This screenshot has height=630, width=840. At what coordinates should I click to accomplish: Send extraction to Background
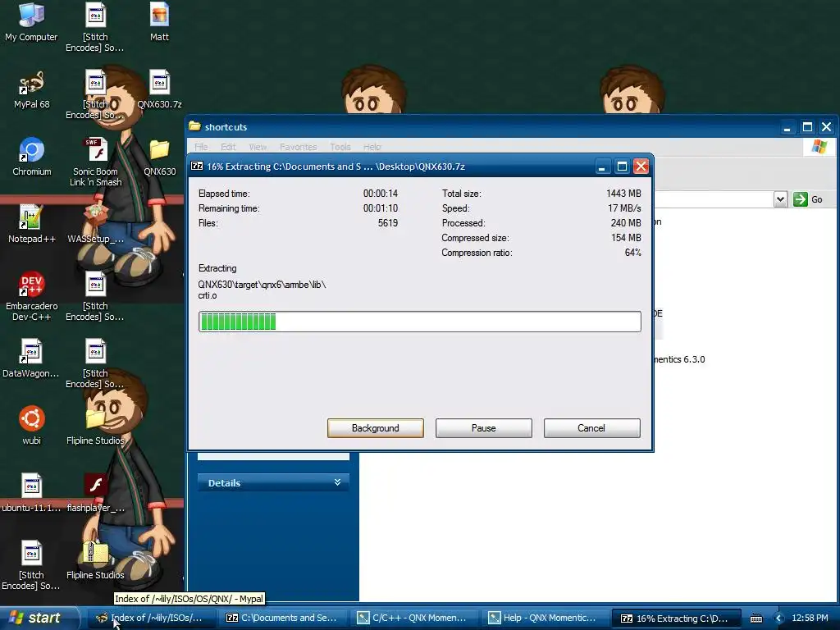point(376,428)
